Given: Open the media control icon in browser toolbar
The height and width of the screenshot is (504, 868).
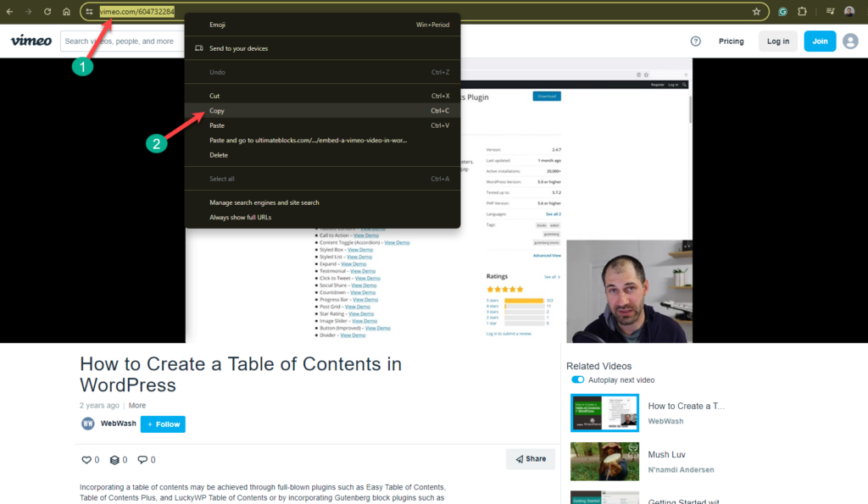Looking at the screenshot, I should click(831, 11).
